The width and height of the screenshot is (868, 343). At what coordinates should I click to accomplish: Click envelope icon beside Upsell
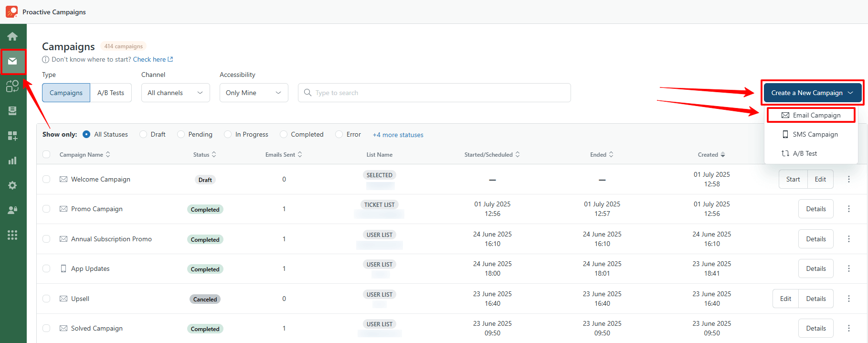(63, 299)
